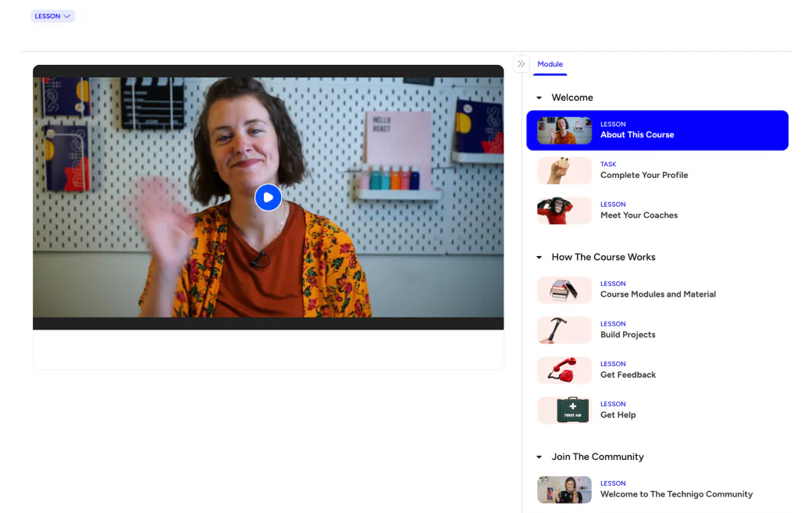The width and height of the screenshot is (812, 513).
Task: Collapse the sidebar with double-chevron icon
Action: (521, 64)
